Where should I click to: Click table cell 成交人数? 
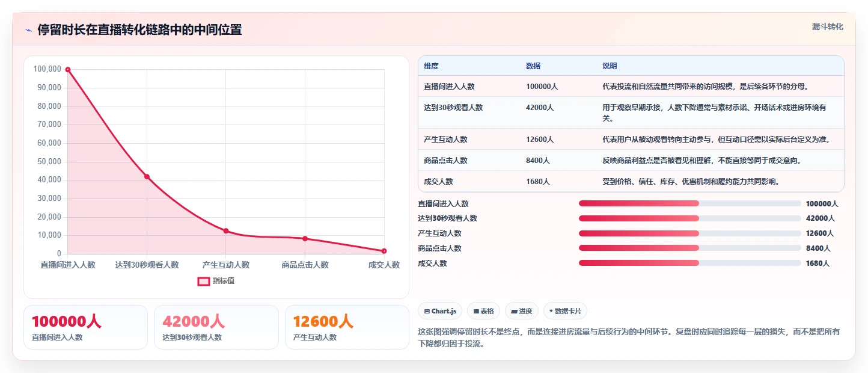pos(438,182)
